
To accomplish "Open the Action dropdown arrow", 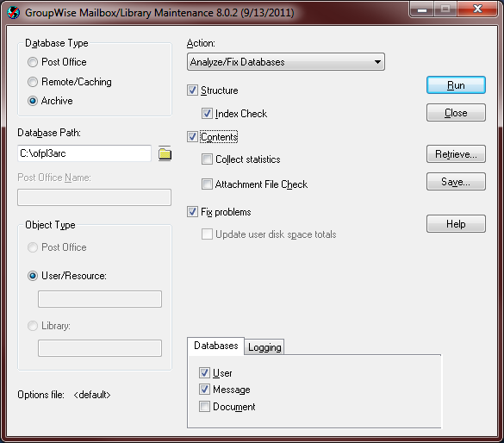I will tap(377, 62).
